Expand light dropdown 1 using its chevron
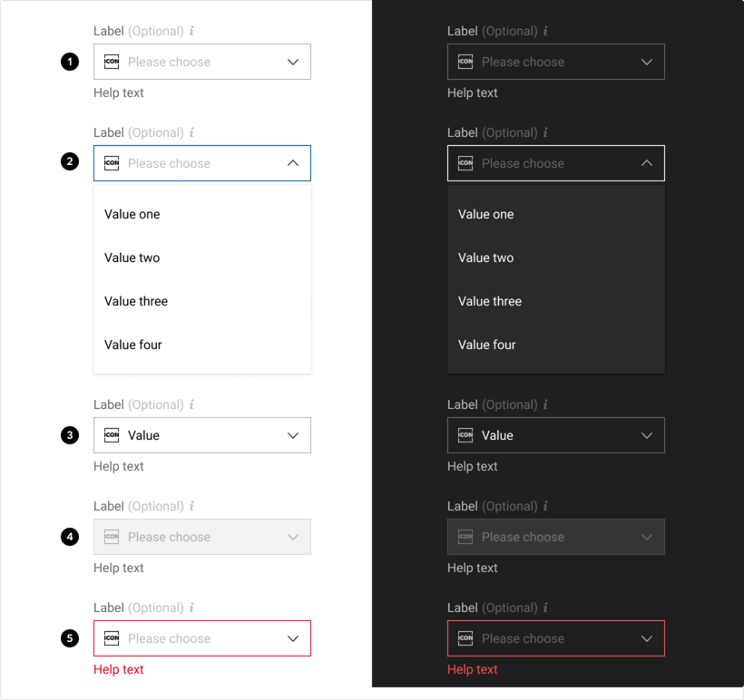 [x=293, y=62]
